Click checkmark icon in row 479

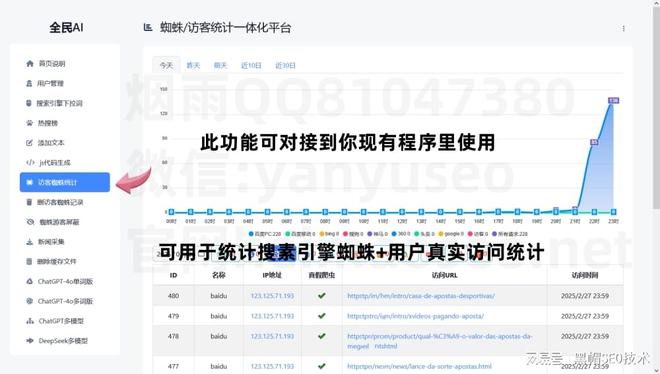[x=322, y=316]
